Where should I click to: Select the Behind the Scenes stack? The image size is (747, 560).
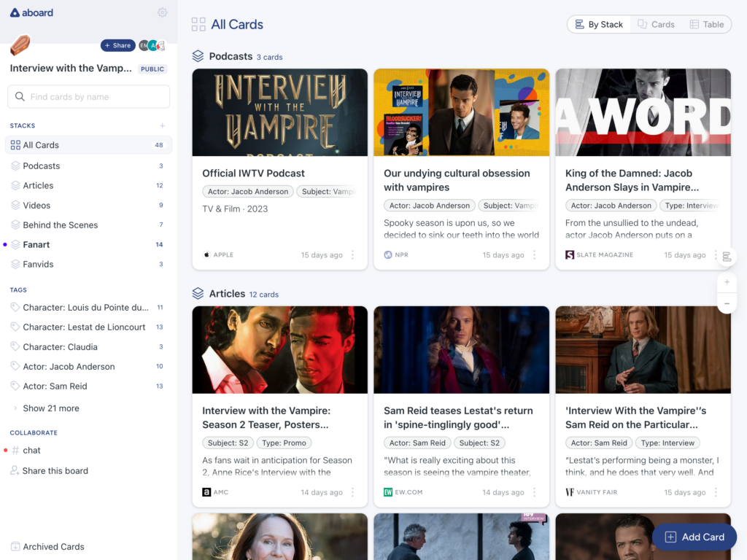coord(88,225)
